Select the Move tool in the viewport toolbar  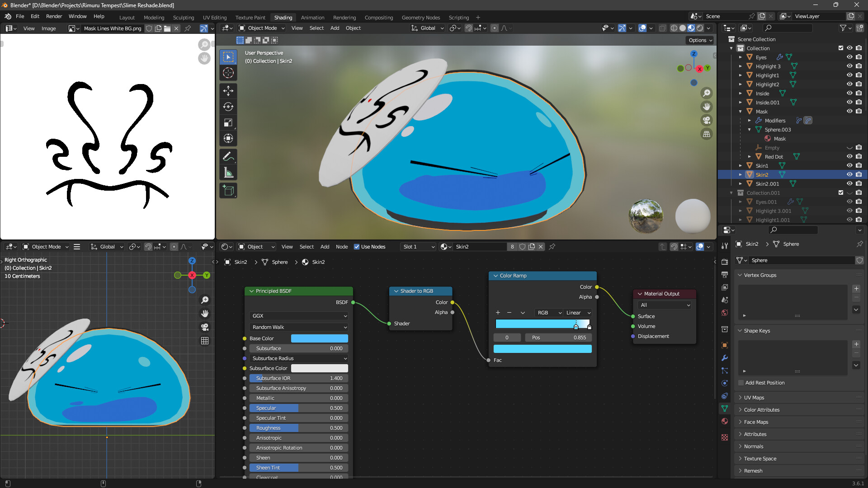(x=228, y=91)
